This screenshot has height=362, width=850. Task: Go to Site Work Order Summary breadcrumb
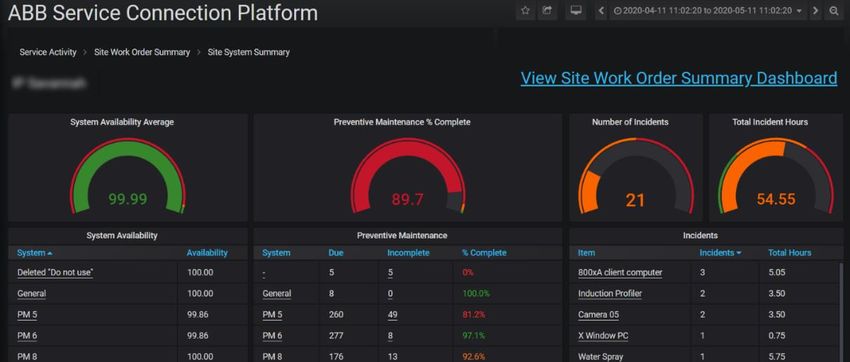(x=142, y=52)
